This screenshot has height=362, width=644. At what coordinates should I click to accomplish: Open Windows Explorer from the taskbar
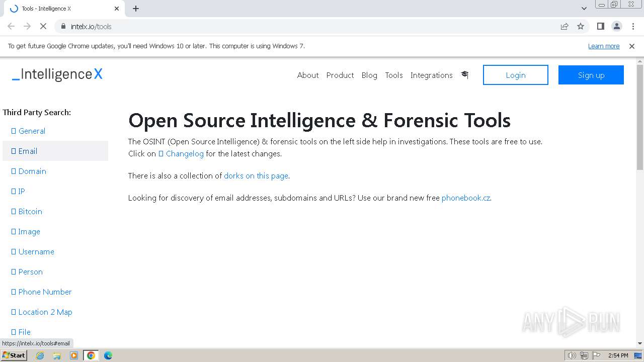click(x=57, y=355)
